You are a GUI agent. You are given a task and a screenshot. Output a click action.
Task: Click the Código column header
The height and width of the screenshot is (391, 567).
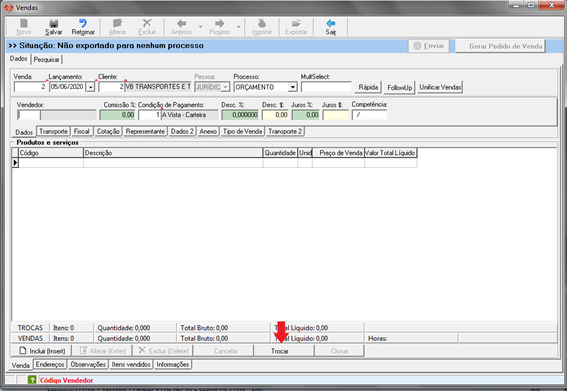click(51, 153)
